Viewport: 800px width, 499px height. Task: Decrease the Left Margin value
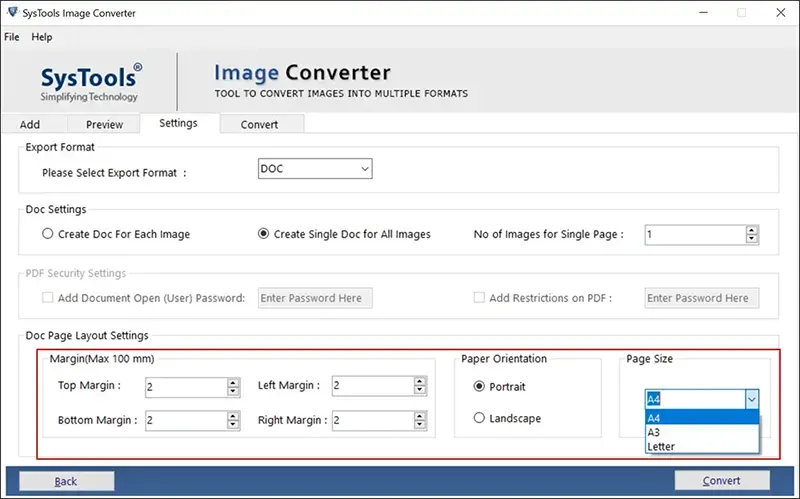click(420, 390)
